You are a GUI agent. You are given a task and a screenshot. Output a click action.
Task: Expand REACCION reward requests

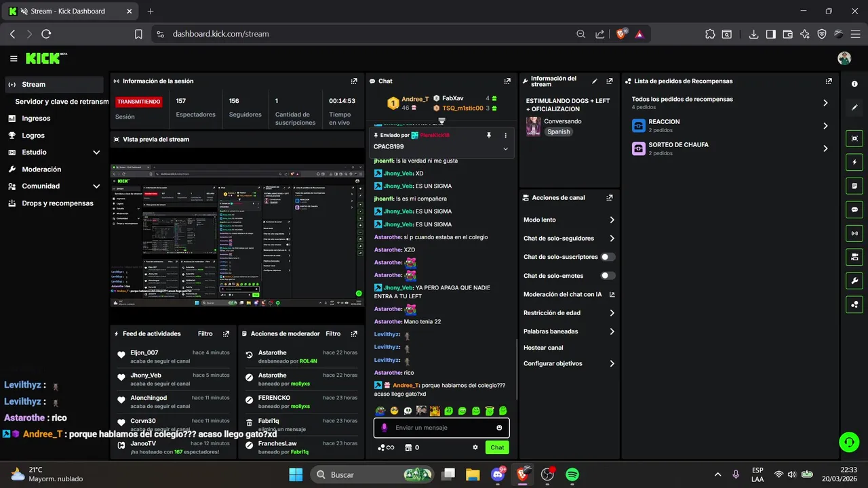825,126
